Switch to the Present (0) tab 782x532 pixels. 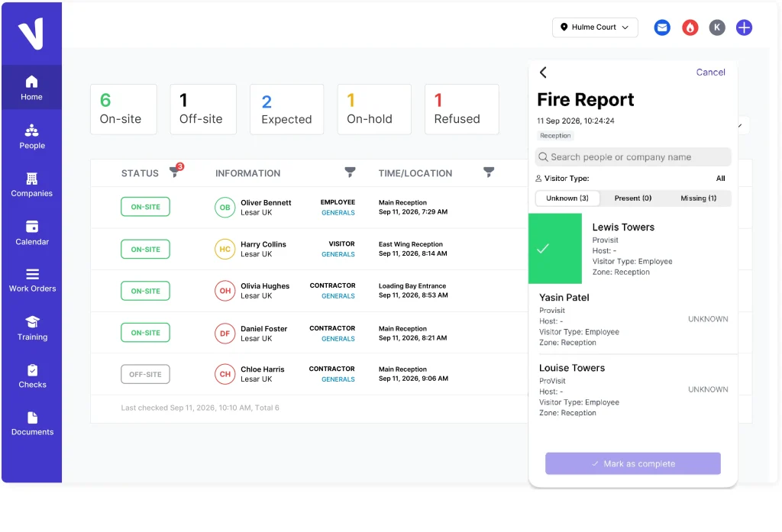coord(633,198)
